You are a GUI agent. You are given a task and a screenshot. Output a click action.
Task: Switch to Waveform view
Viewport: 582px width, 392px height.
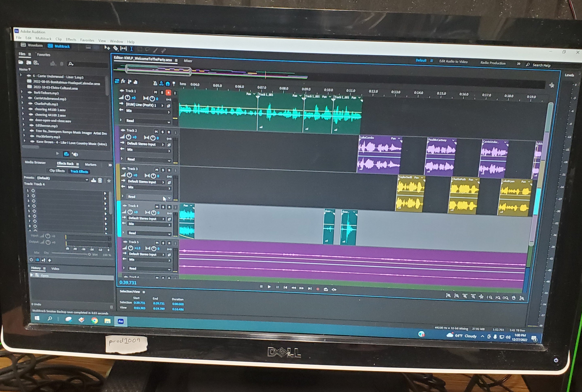pos(32,45)
